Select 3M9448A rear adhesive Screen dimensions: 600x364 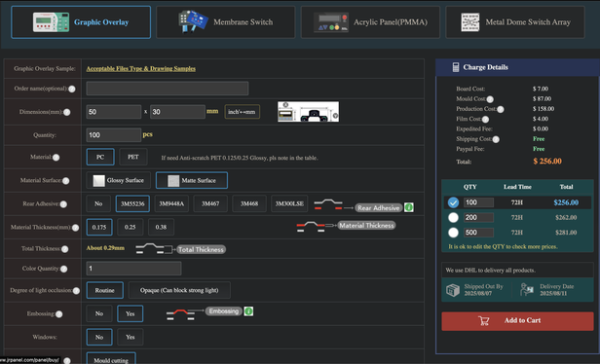(x=171, y=203)
